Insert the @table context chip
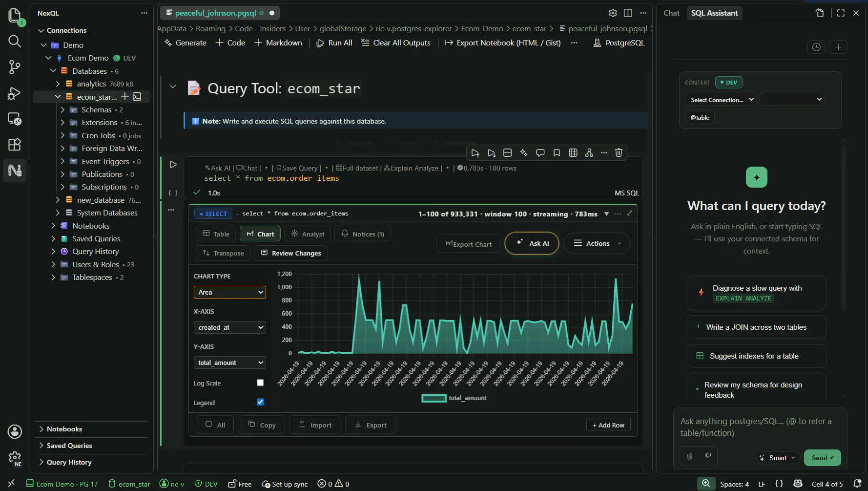The image size is (868, 491). [x=700, y=117]
